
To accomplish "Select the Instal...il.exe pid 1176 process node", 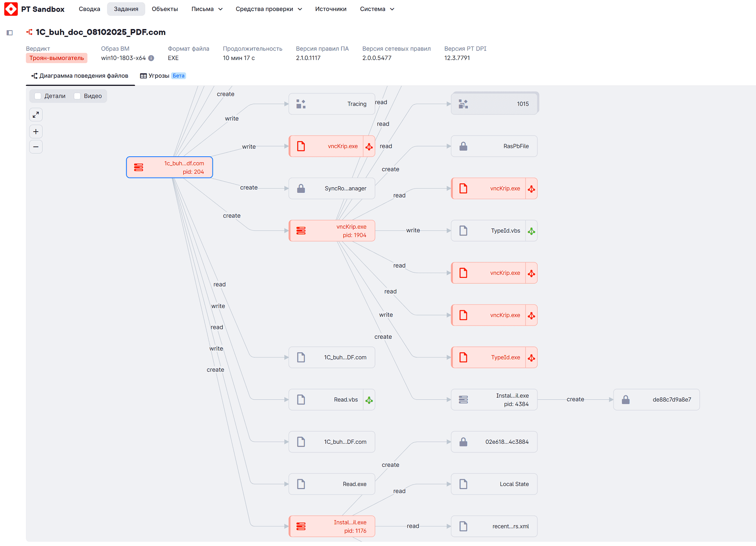I will coord(331,527).
